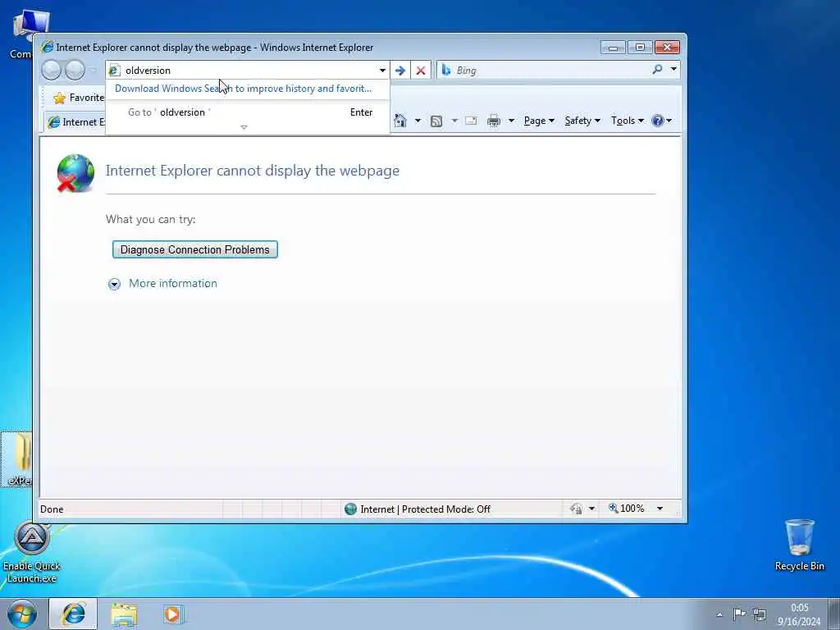Expand the address bar history dropdown arrow
840x630 pixels.
[382, 71]
